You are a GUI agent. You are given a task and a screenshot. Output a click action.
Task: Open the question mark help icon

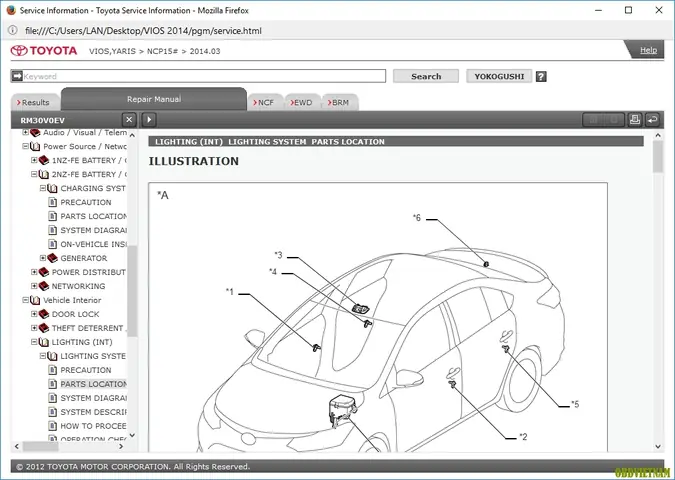pyautogui.click(x=541, y=77)
